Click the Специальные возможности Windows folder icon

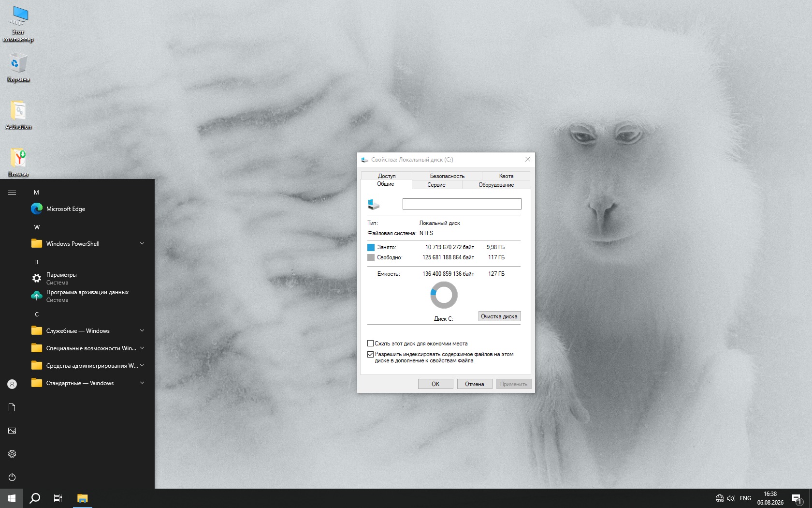coord(36,348)
